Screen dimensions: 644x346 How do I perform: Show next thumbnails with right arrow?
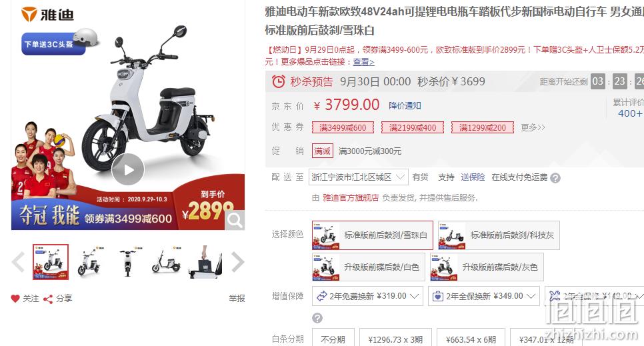pos(238,262)
